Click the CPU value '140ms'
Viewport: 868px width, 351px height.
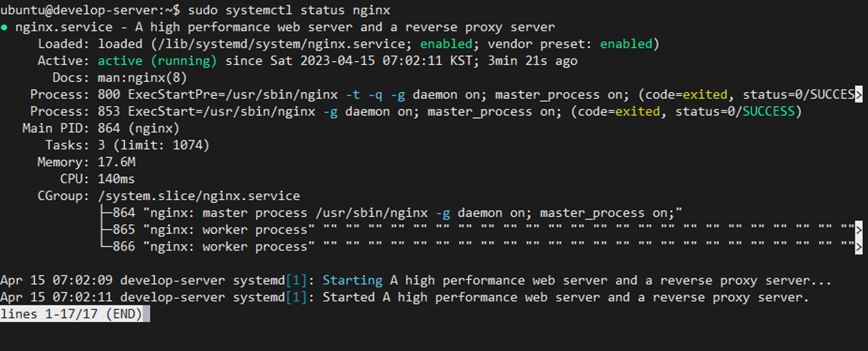click(116, 179)
